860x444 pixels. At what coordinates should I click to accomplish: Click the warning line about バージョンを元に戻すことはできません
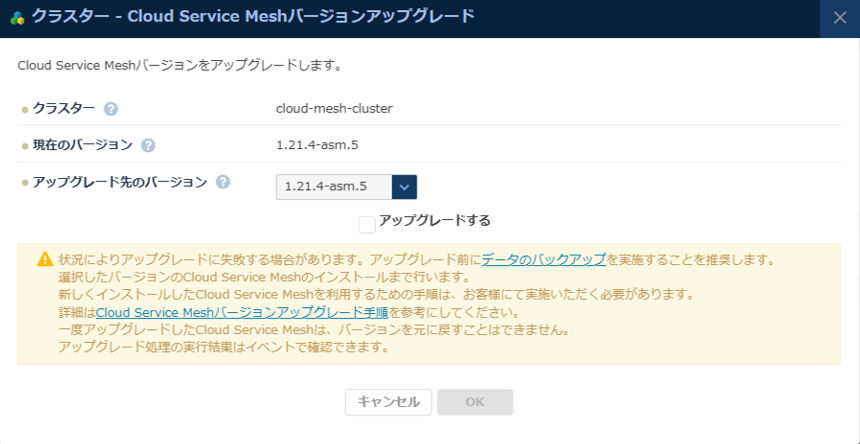tap(313, 331)
